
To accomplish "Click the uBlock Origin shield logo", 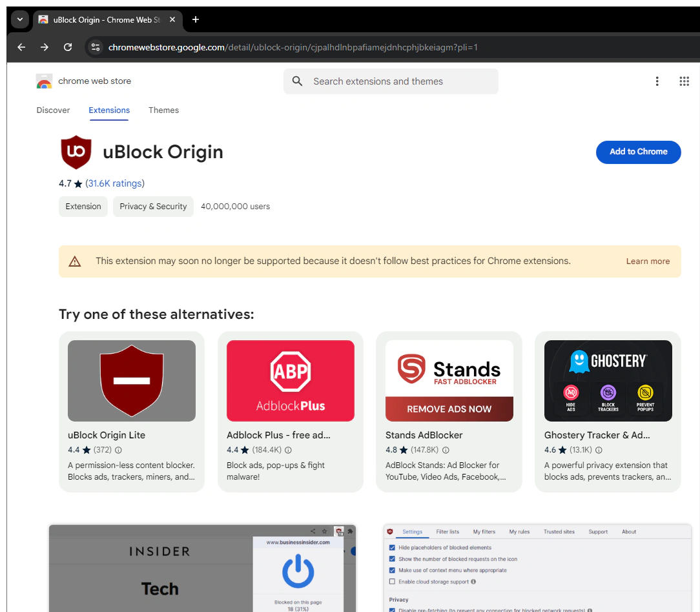I will click(x=76, y=152).
